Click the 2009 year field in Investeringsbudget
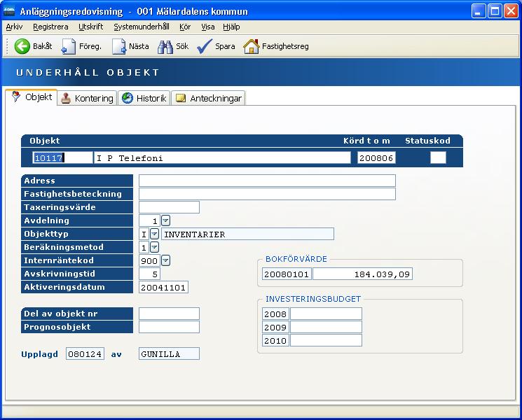Screen dimensions: 522x420 tap(275, 327)
